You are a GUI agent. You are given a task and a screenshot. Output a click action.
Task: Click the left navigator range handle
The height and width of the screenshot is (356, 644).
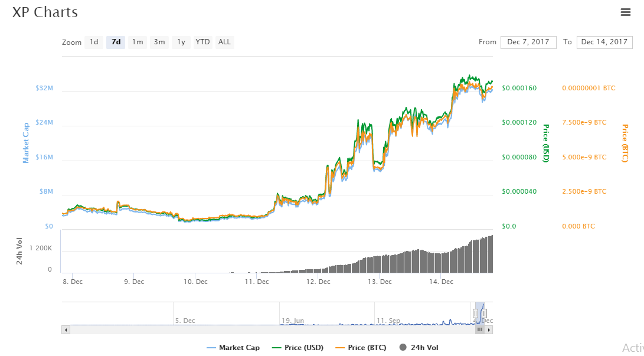[x=475, y=313]
